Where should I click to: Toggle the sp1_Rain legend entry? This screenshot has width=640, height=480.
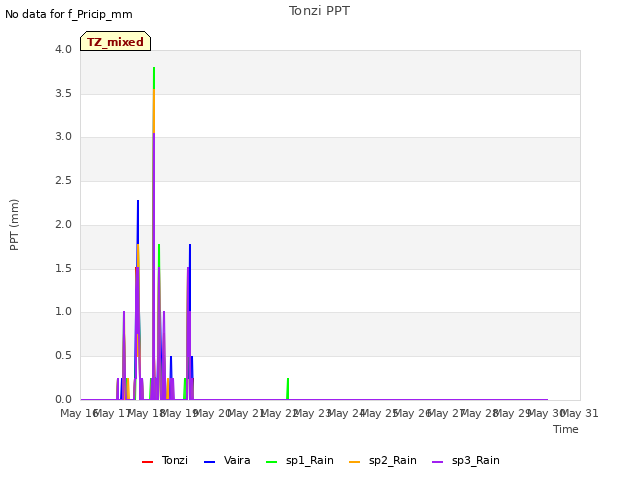(x=300, y=460)
